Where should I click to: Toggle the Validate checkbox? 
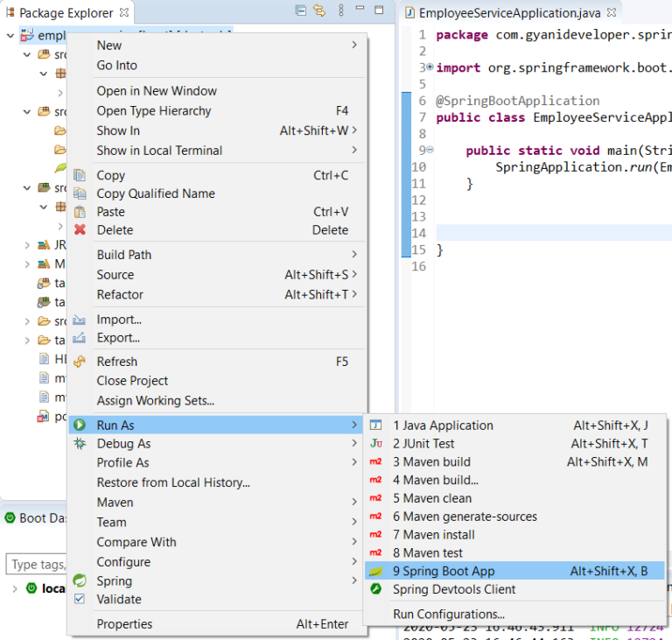(80, 599)
